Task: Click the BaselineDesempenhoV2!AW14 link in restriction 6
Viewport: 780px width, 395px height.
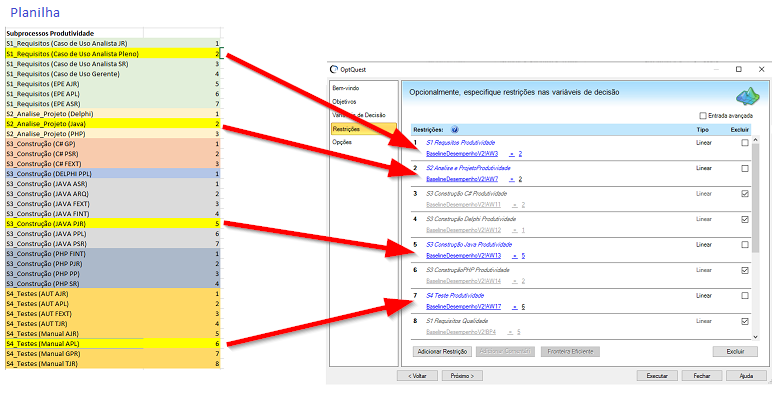Action: coord(464,281)
